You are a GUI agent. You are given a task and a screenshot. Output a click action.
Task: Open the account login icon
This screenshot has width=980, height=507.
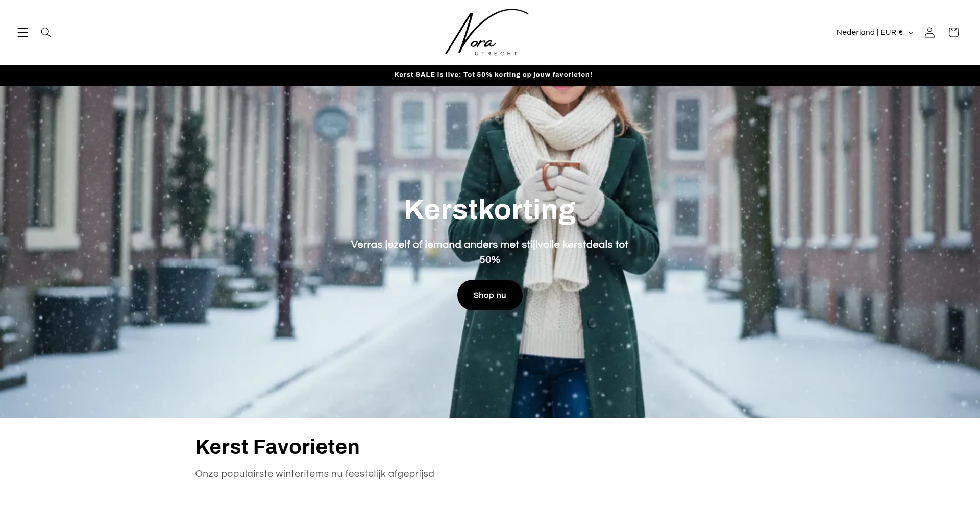[x=929, y=32]
